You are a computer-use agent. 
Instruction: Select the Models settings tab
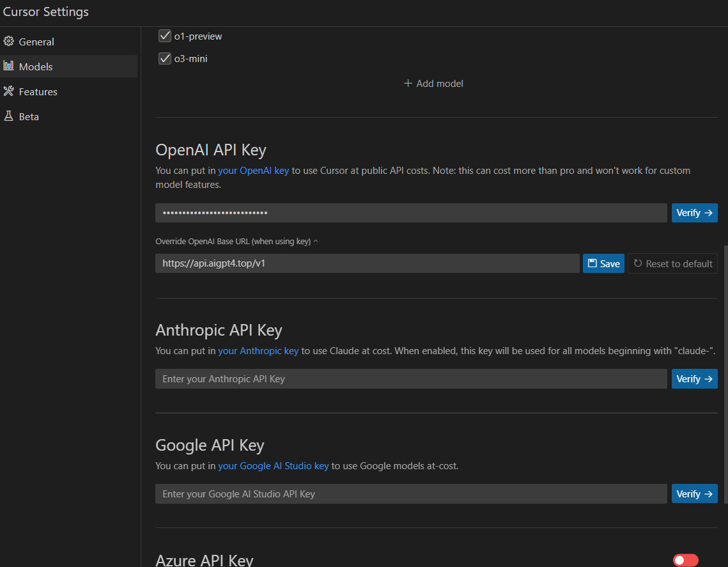click(x=69, y=66)
